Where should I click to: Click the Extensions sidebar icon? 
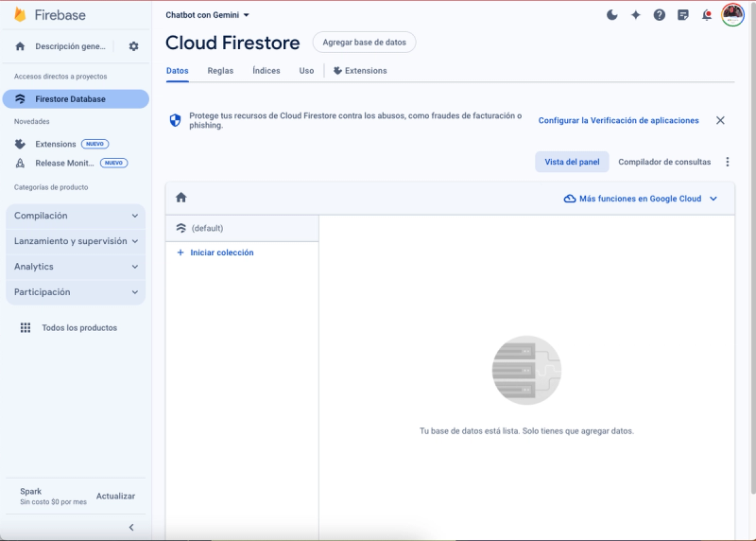point(20,144)
